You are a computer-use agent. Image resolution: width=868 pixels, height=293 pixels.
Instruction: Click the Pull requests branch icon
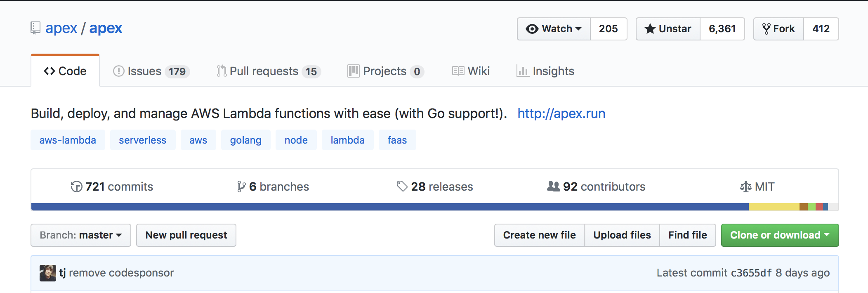222,71
